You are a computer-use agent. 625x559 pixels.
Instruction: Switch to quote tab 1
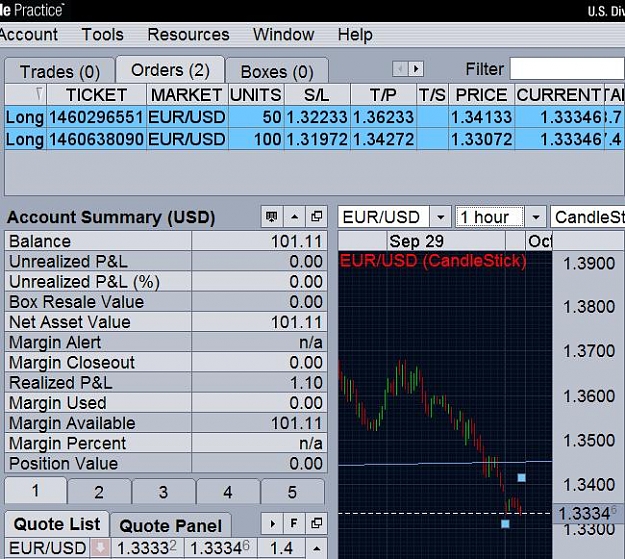pyautogui.click(x=35, y=491)
